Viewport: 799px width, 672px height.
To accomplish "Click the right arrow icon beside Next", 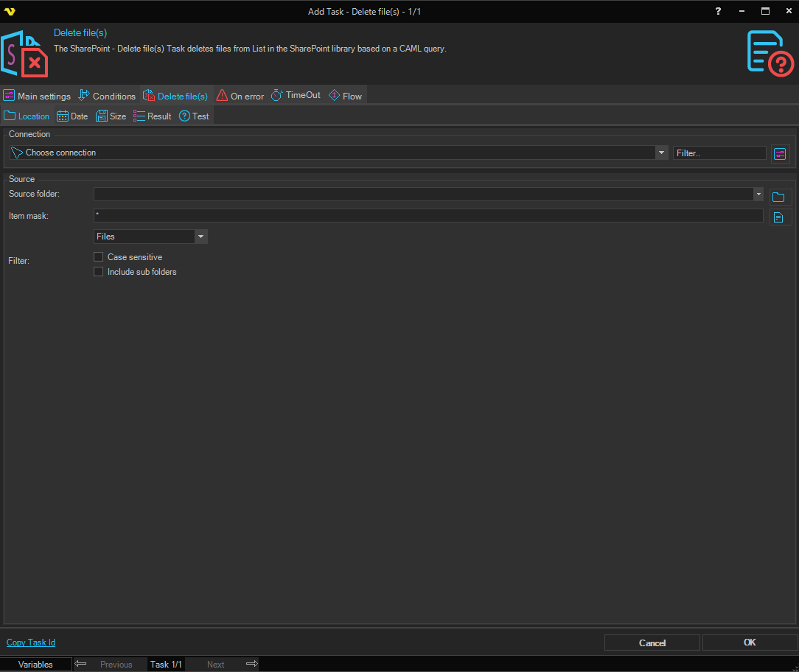I will (251, 664).
